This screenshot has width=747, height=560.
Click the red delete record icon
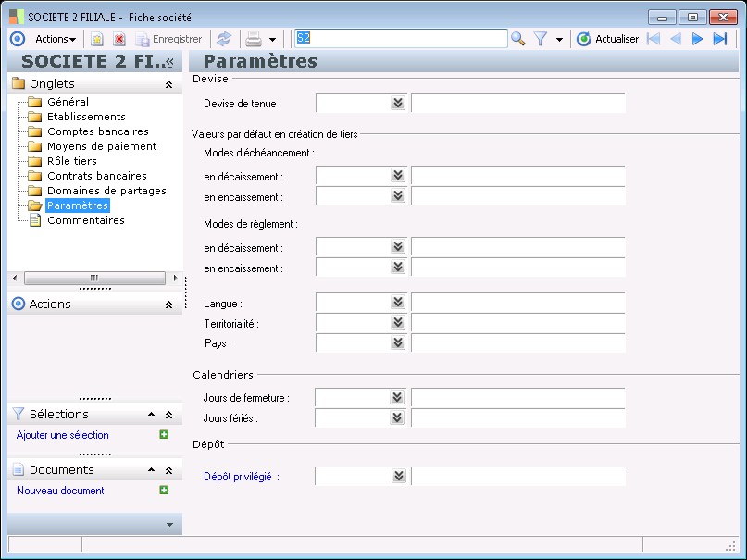coord(119,39)
